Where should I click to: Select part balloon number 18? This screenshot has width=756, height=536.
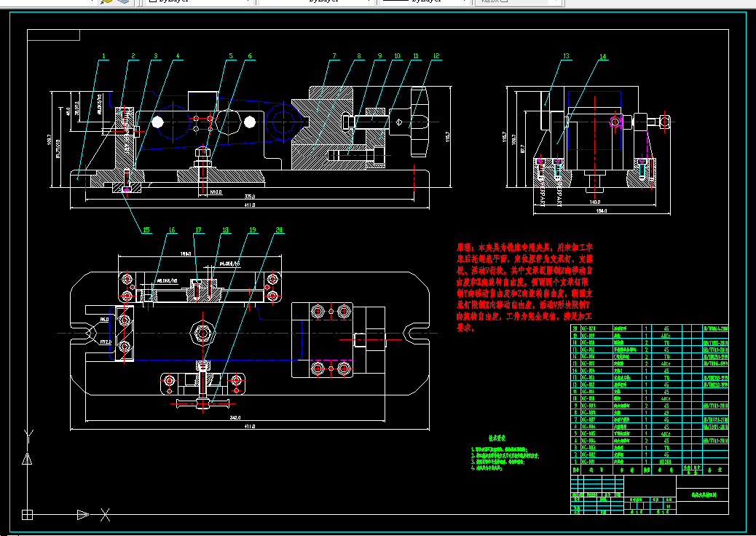click(225, 230)
